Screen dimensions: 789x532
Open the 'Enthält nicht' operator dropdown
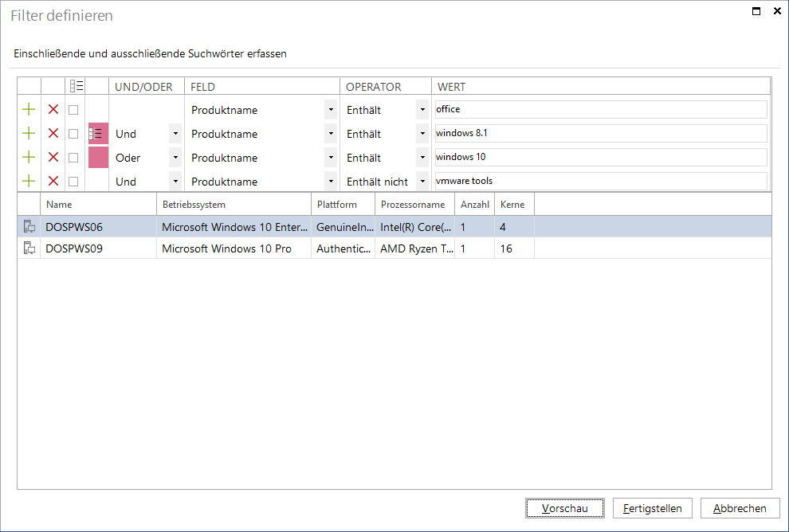pyautogui.click(x=422, y=182)
